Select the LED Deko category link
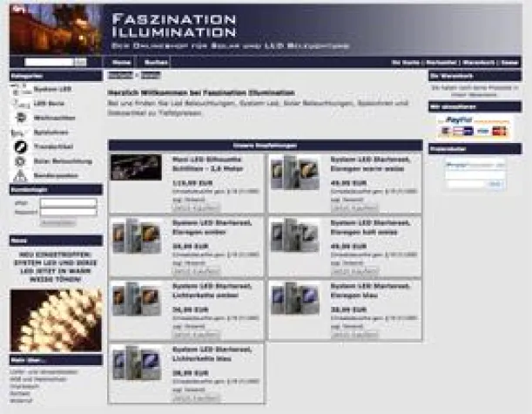532x414 pixels. [49, 104]
